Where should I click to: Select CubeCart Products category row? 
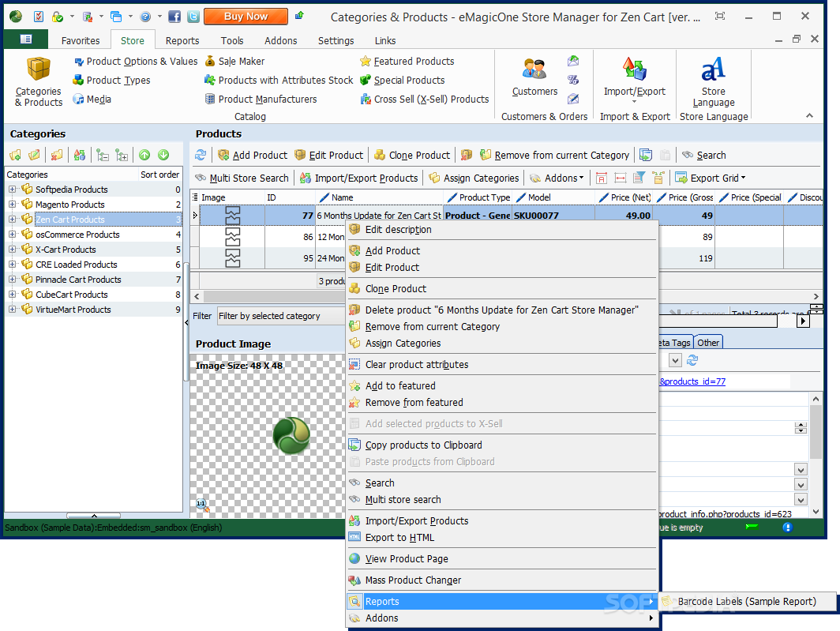tap(94, 295)
